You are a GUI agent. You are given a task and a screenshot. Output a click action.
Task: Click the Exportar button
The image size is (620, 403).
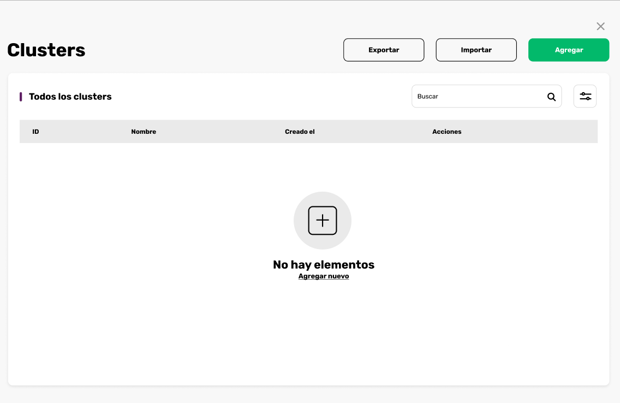coord(384,50)
